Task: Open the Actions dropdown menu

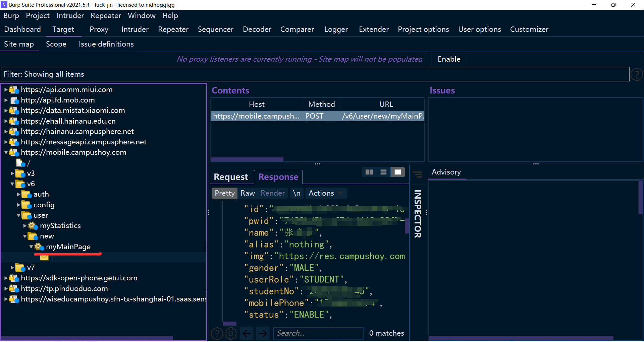Action: [x=325, y=193]
